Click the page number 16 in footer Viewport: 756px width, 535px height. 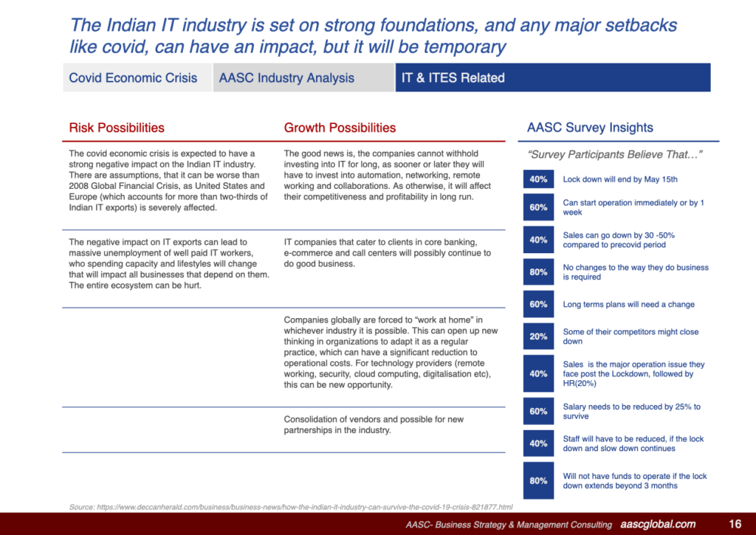735,524
